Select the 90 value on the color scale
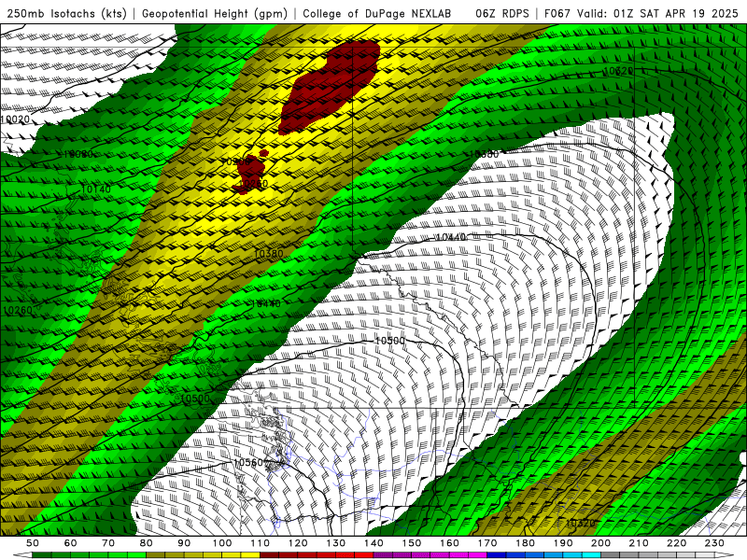The width and height of the screenshot is (747, 560). pyautogui.click(x=184, y=543)
